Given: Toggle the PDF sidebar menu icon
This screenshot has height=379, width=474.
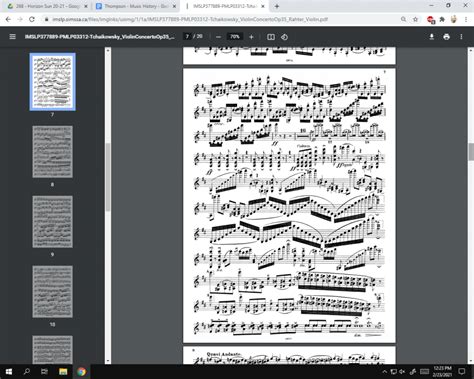Looking at the screenshot, I should pos(12,37).
